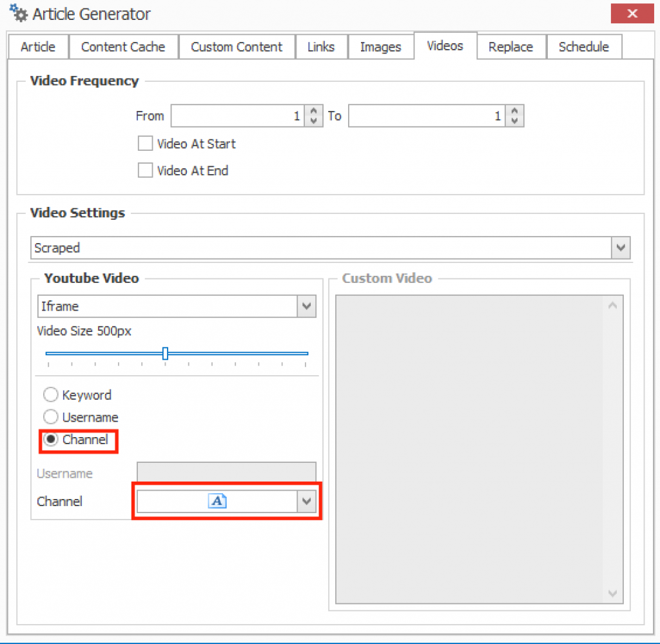Open the Replace tab
660x644 pixels.
click(510, 46)
